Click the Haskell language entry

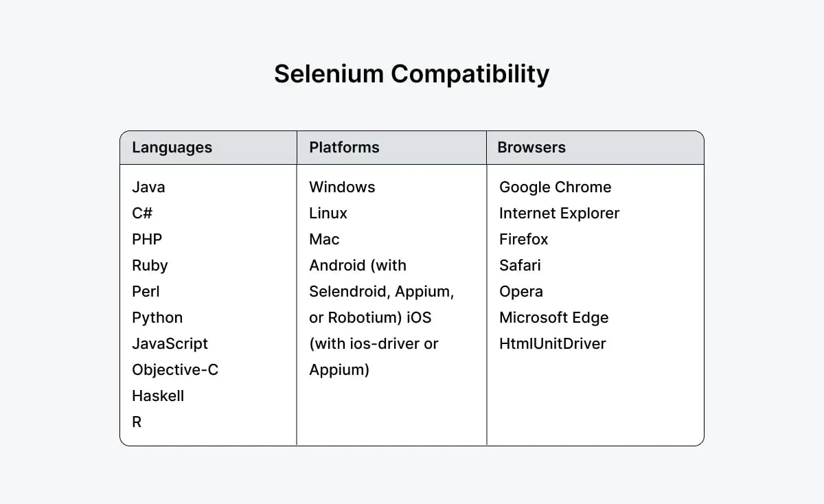click(x=158, y=396)
